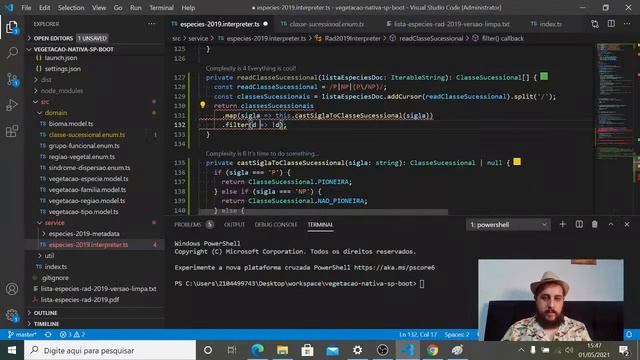Click the notifications bell in status bar

pyautogui.click(x=629, y=334)
